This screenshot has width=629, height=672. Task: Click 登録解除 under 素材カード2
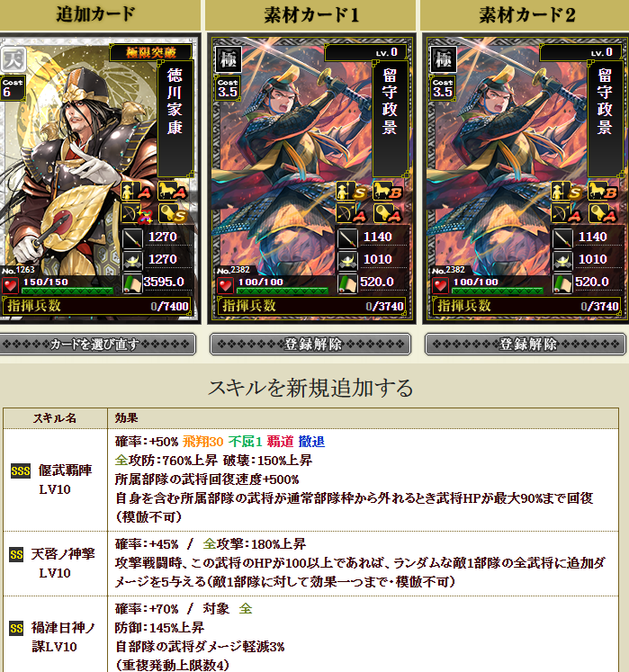click(526, 345)
